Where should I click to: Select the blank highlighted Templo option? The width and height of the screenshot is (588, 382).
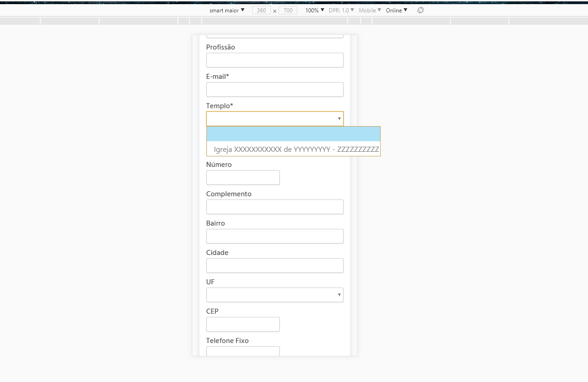[294, 134]
